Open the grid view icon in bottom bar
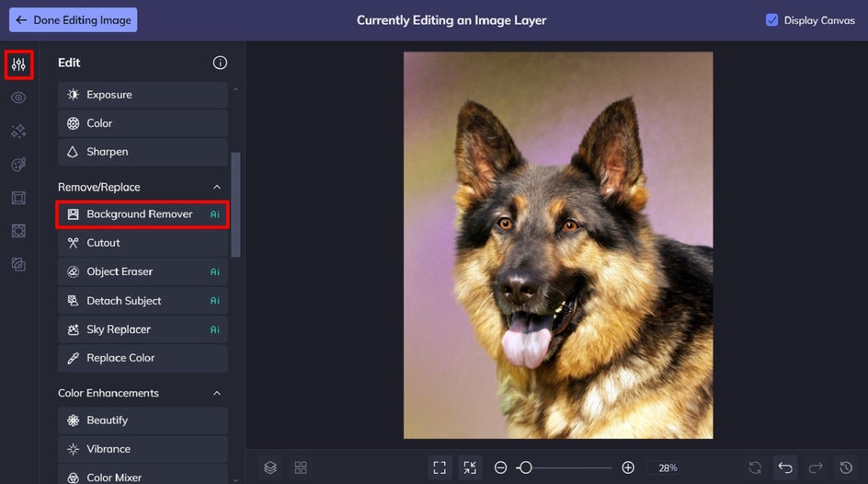868x484 pixels. click(301, 467)
